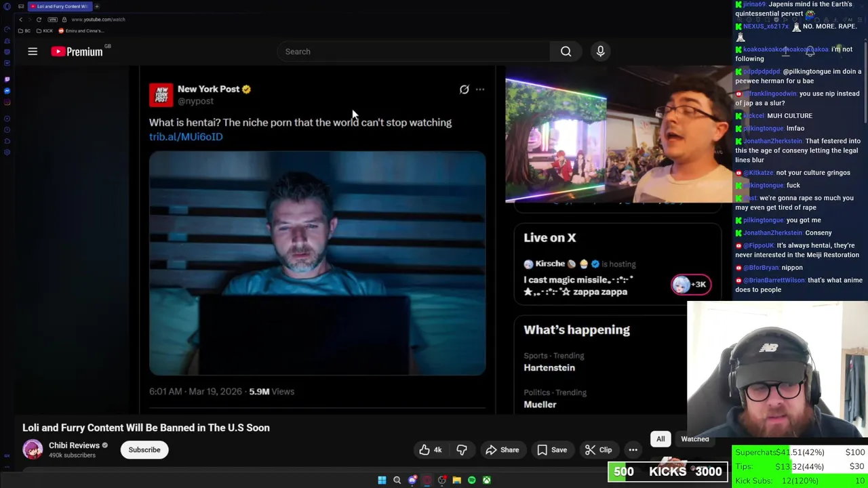
Task: Click the Grok icon on the tweet
Action: (464, 89)
